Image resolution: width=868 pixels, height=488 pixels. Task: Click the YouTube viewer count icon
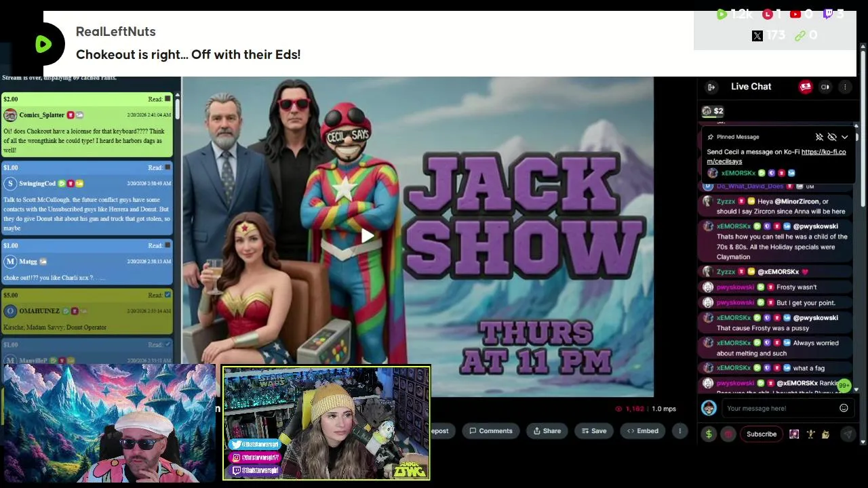pyautogui.click(x=795, y=14)
